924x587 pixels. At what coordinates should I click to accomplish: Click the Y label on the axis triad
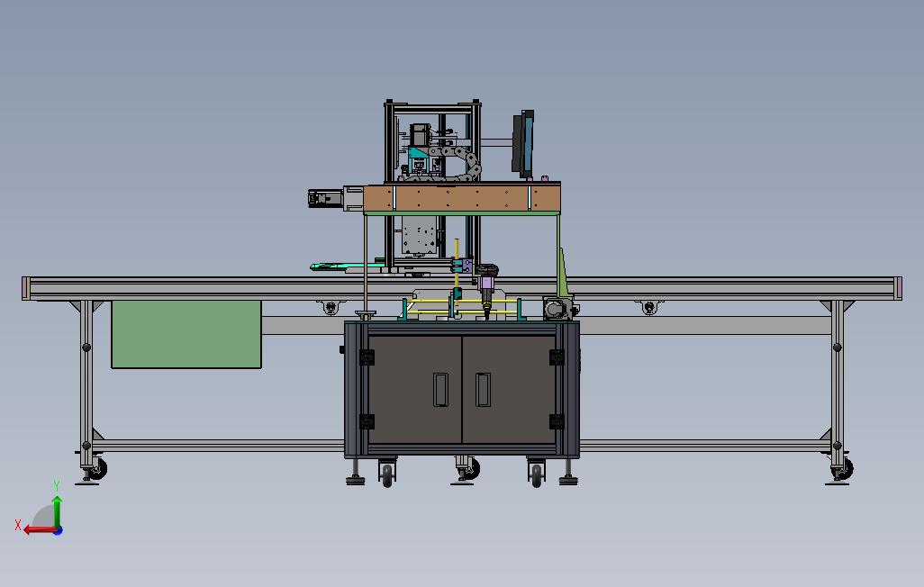[x=57, y=485]
